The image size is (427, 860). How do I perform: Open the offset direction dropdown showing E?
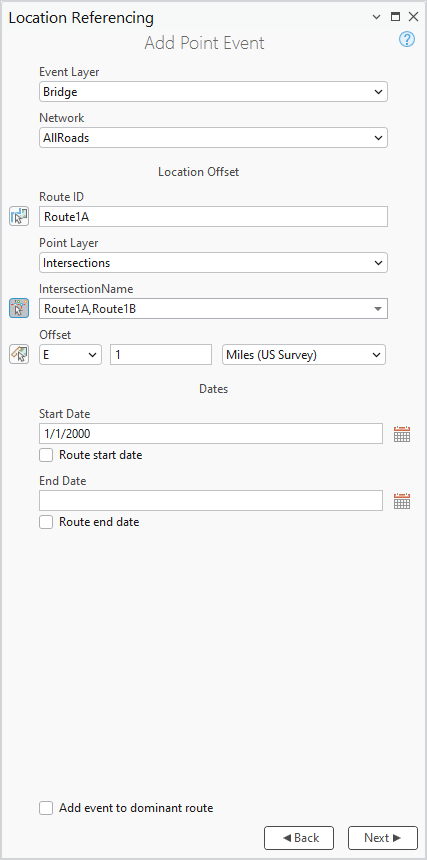[x=70, y=355]
